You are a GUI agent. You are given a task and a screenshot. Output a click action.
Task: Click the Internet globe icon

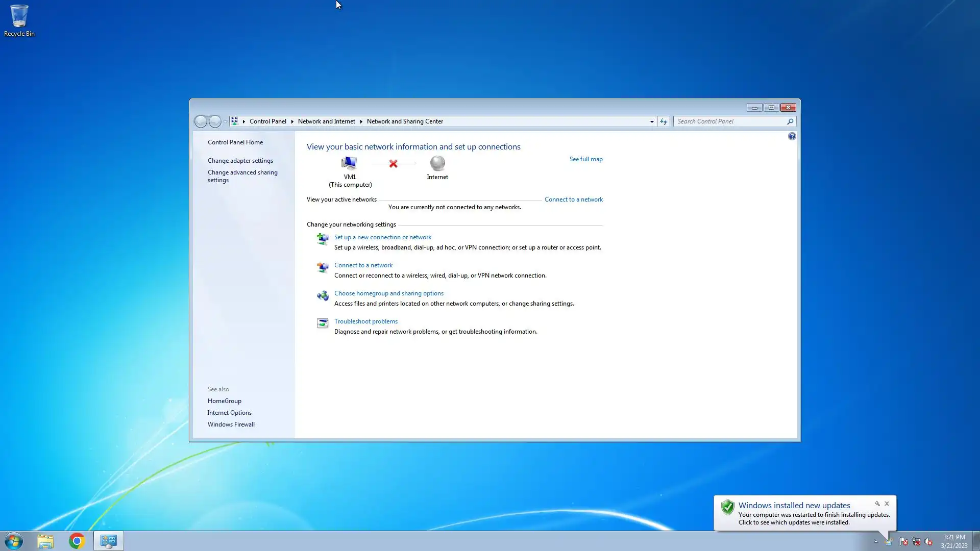click(x=437, y=163)
